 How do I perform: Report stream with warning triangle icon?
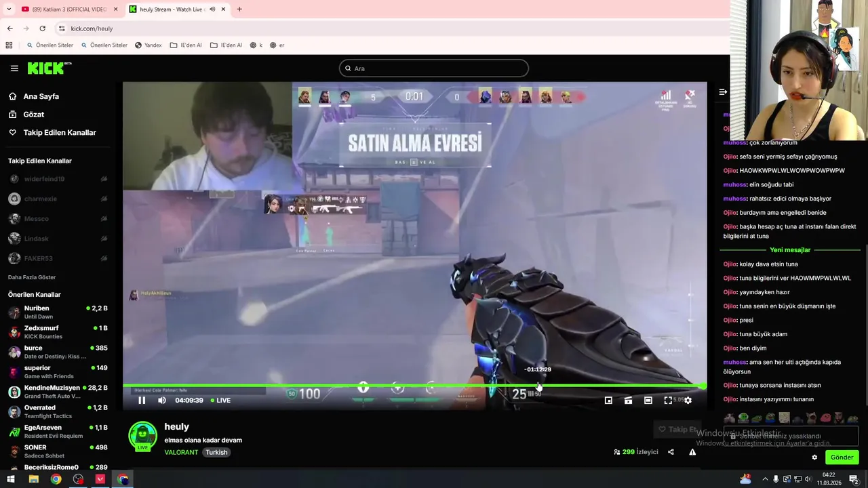pos(692,452)
